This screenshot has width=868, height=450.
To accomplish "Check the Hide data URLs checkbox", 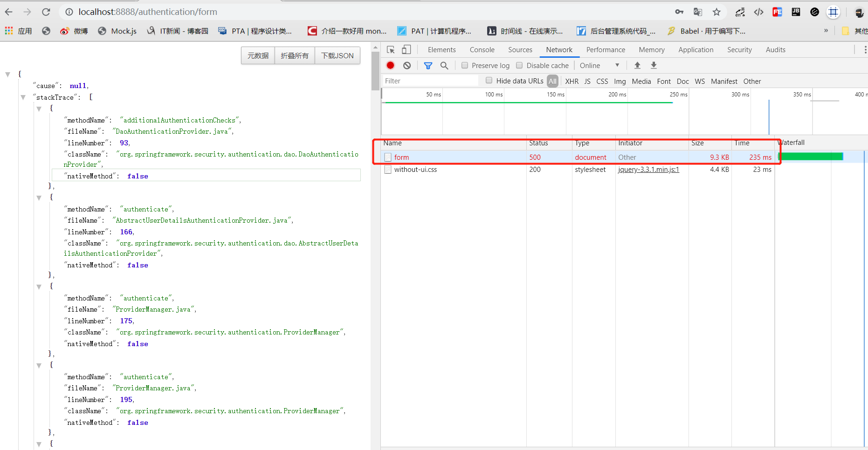I will pyautogui.click(x=489, y=80).
